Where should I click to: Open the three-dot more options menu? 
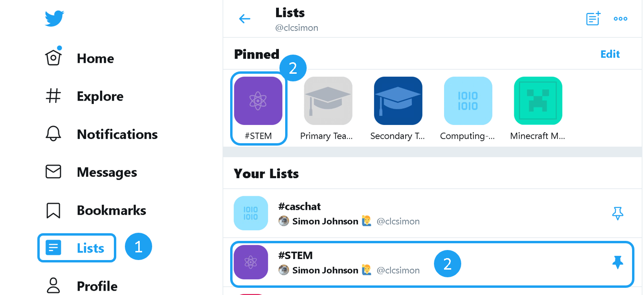click(x=621, y=19)
